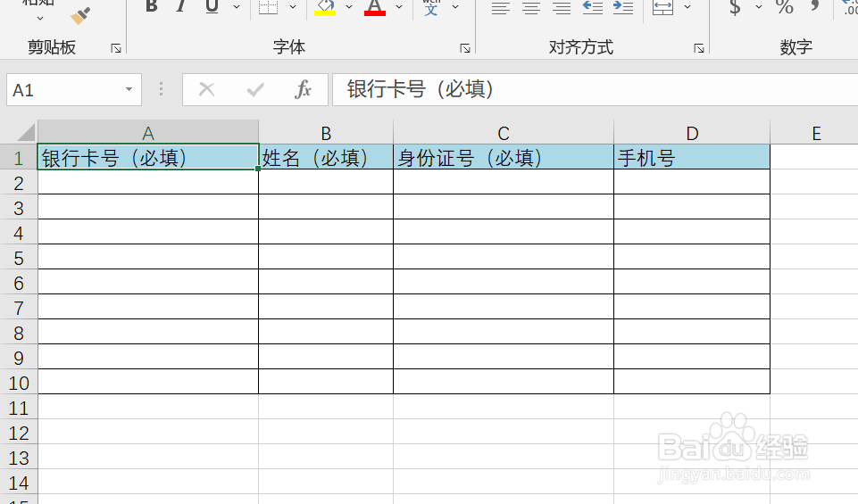The image size is (858, 504).
Task: Expand the Name Box dropdown
Action: pos(129,89)
